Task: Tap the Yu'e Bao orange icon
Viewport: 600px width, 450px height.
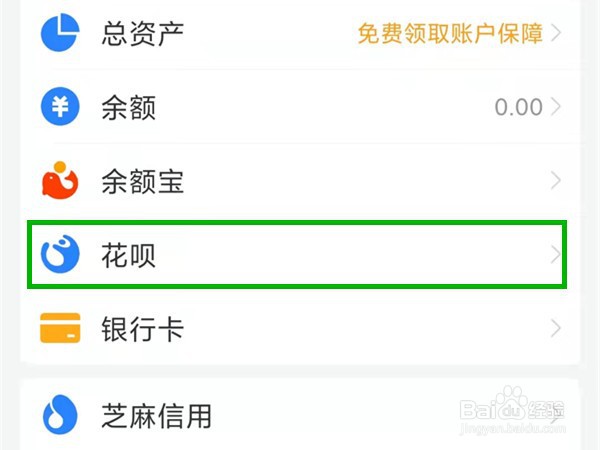Action: [60, 181]
